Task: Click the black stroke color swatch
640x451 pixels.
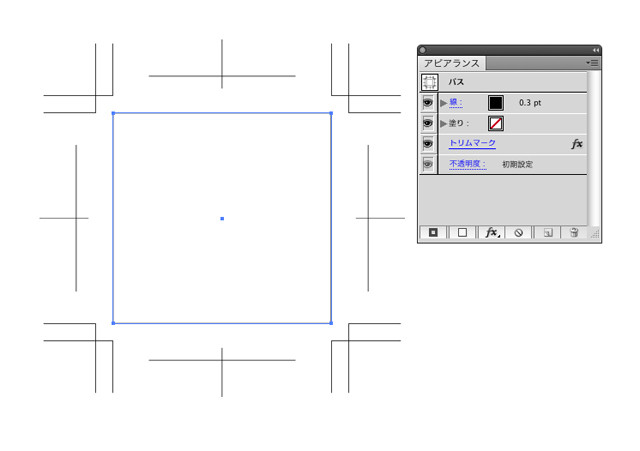Action: click(x=496, y=103)
